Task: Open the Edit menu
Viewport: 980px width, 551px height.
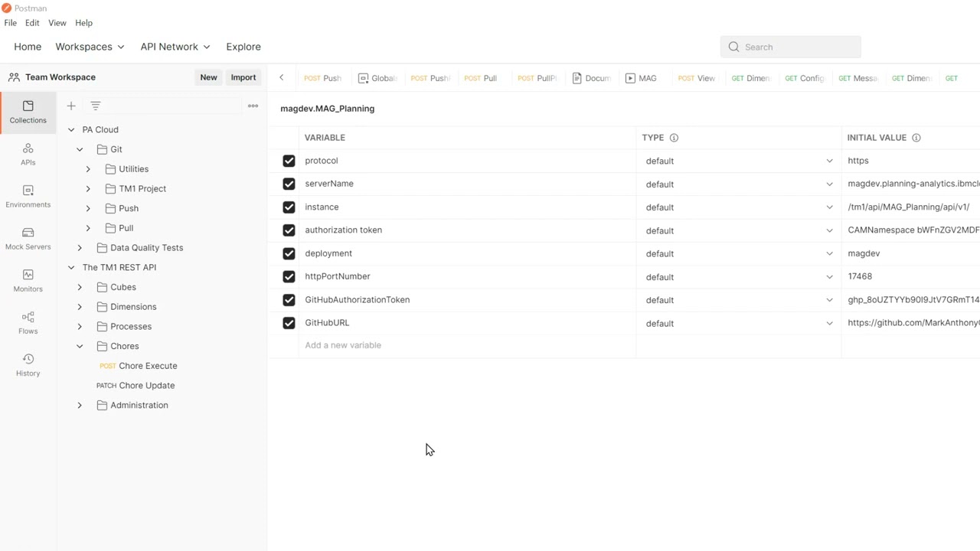Action: click(x=32, y=23)
